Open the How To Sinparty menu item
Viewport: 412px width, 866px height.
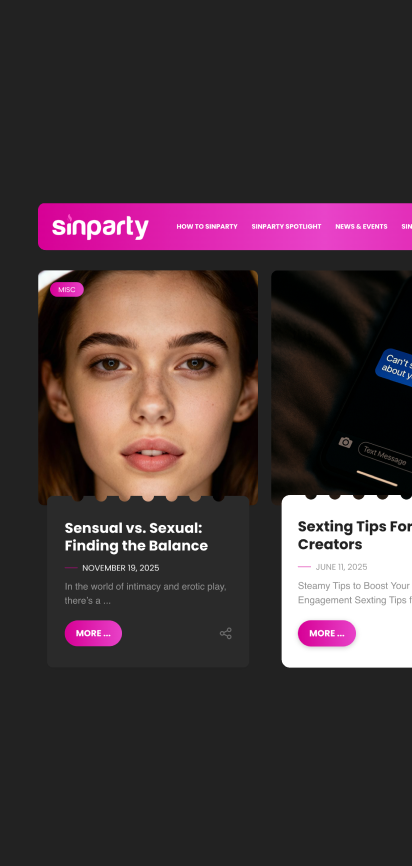click(x=207, y=226)
